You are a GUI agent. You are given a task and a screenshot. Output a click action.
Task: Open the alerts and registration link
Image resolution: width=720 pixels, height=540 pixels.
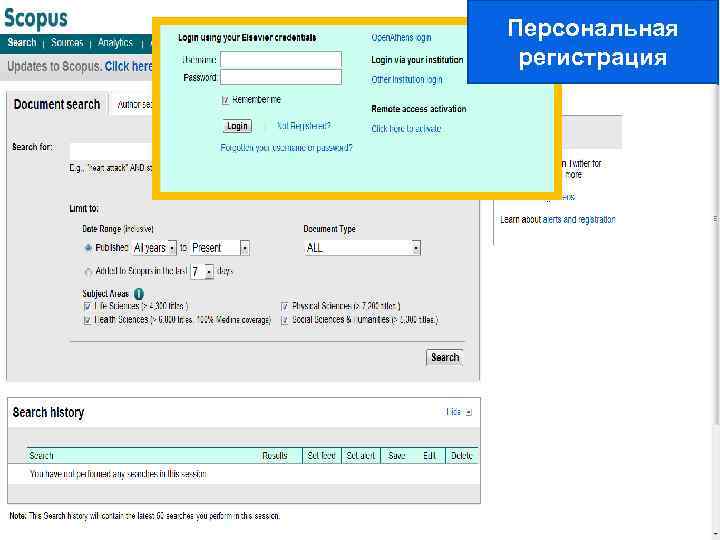click(579, 219)
